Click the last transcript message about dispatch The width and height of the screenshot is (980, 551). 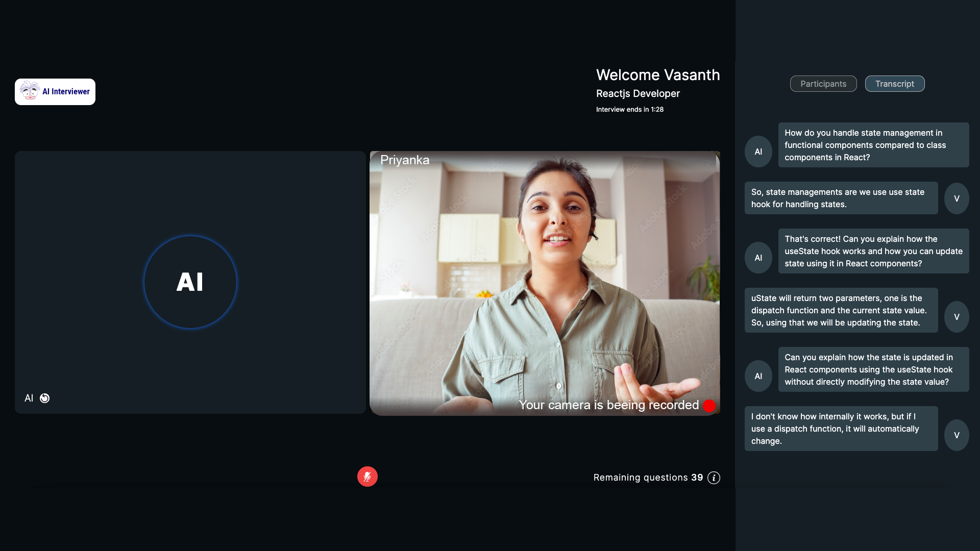tap(841, 429)
